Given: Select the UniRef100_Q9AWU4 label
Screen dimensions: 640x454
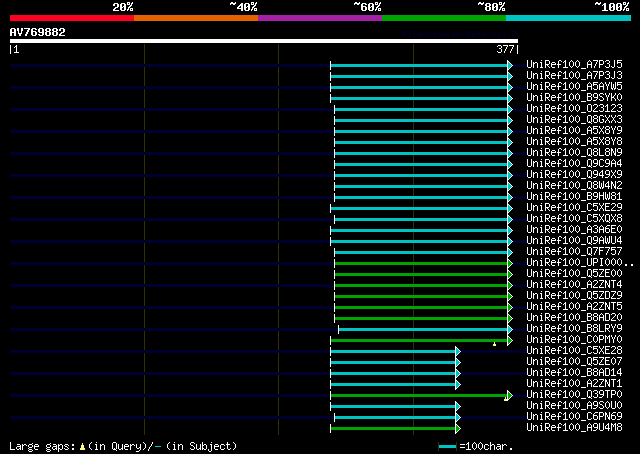Looking at the screenshot, I should point(574,240).
